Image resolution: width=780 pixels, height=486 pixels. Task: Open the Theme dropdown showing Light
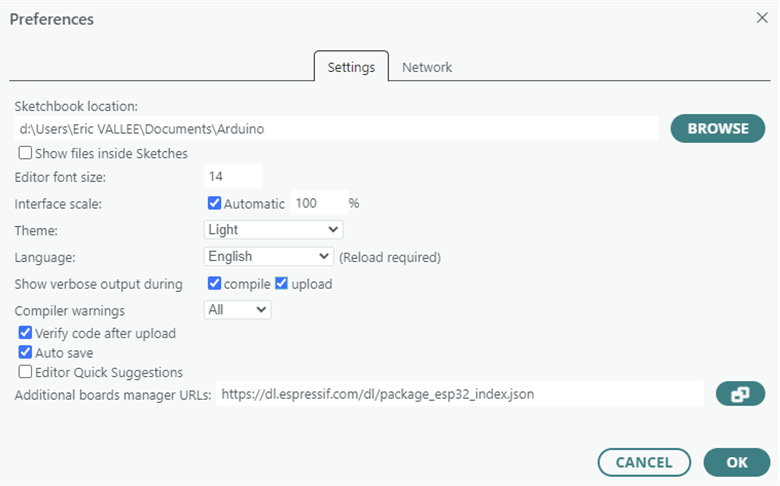click(x=273, y=230)
